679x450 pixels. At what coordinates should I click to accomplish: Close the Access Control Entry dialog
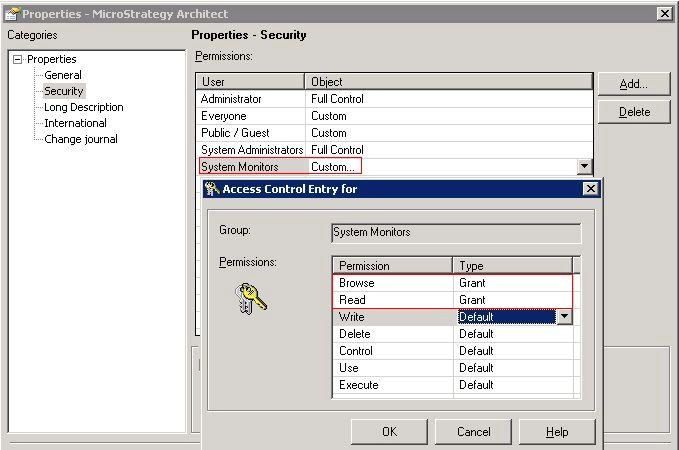tap(591, 189)
